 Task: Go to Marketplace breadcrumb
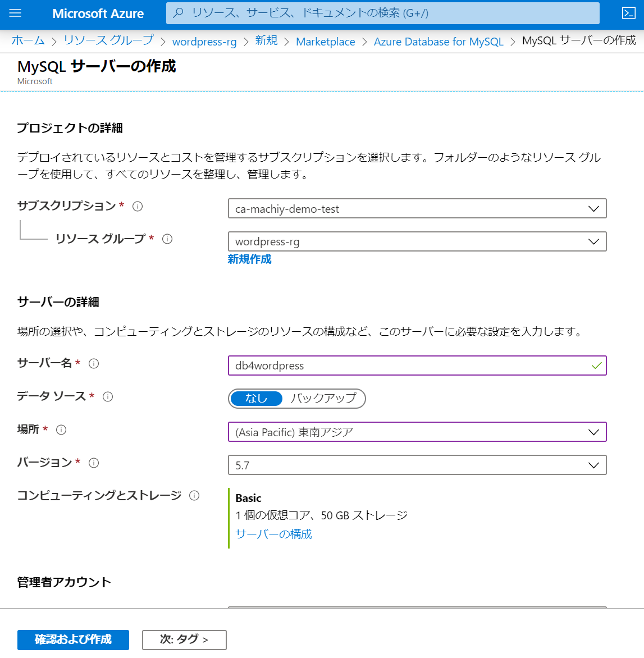coord(326,42)
